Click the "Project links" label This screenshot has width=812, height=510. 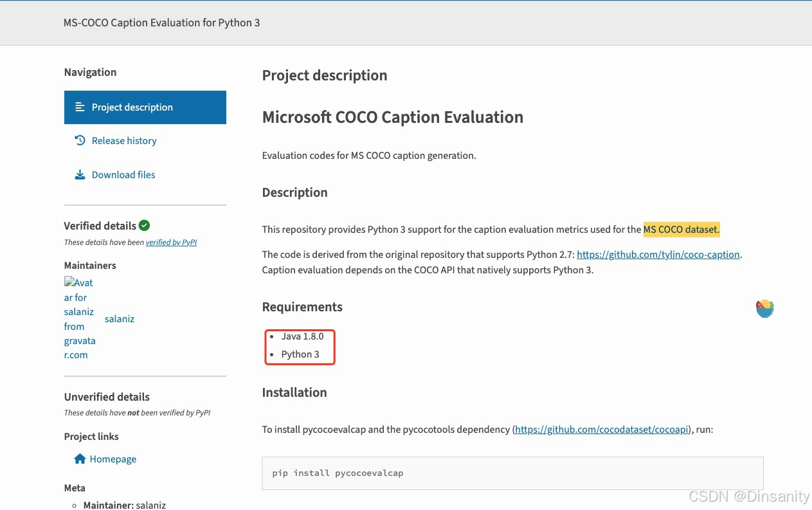91,437
